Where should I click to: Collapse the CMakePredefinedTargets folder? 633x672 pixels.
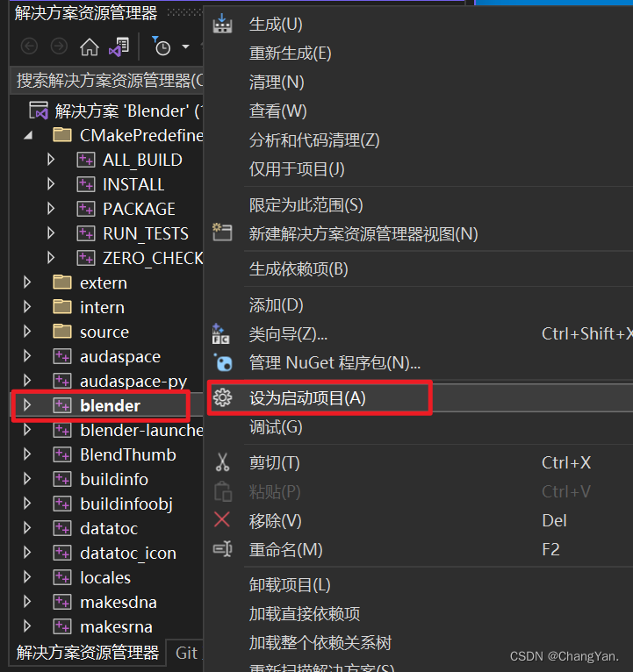[x=28, y=135]
